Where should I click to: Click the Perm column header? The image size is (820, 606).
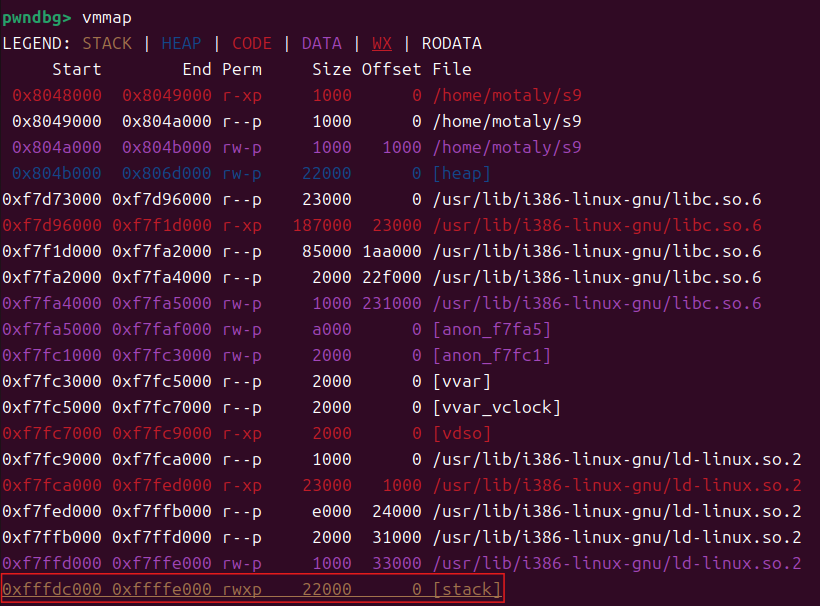pyautogui.click(x=241, y=69)
